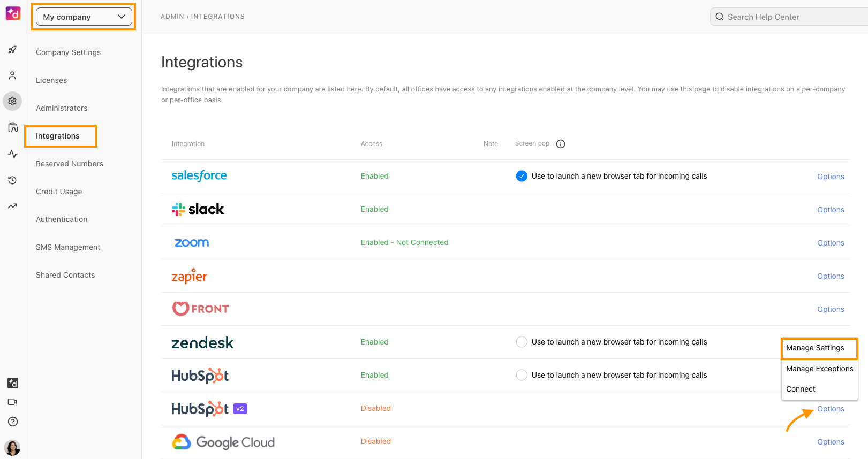
Task: Open Options for Slack
Action: 831,210
